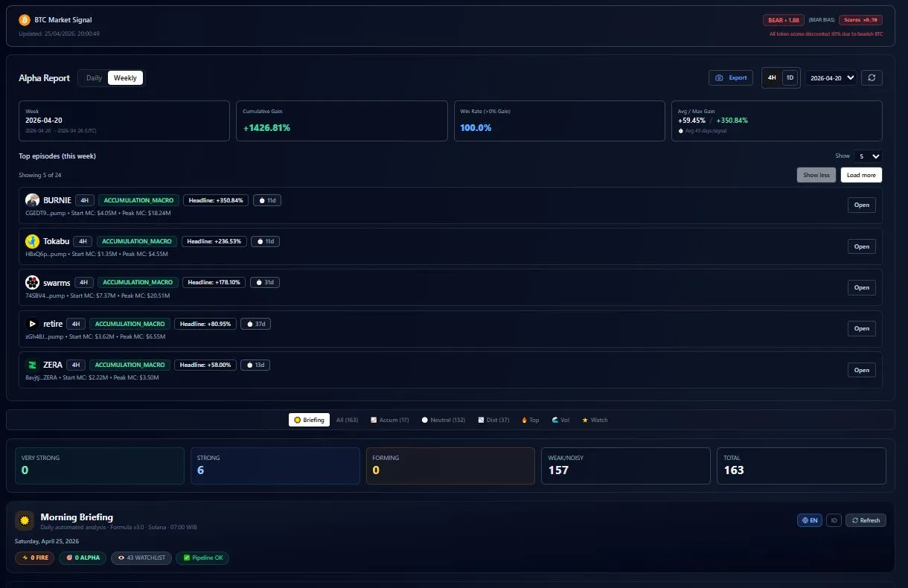Click the 43 WATCHLIST pill
Image resolution: width=908 pixels, height=588 pixels.
pos(141,557)
